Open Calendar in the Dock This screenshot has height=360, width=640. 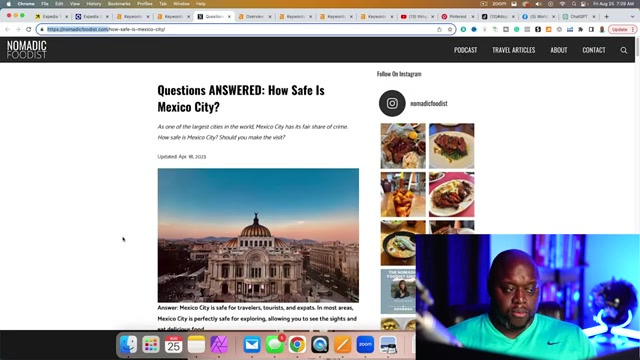(173, 345)
